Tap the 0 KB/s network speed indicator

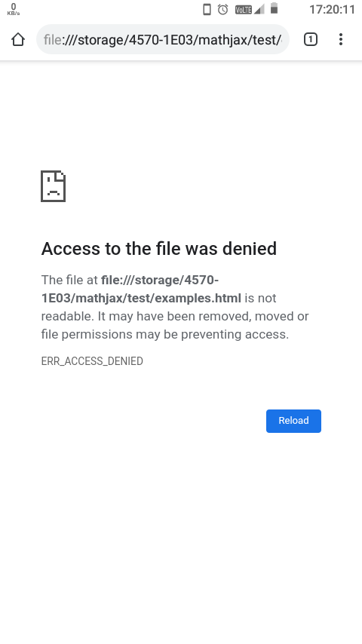pos(13,10)
